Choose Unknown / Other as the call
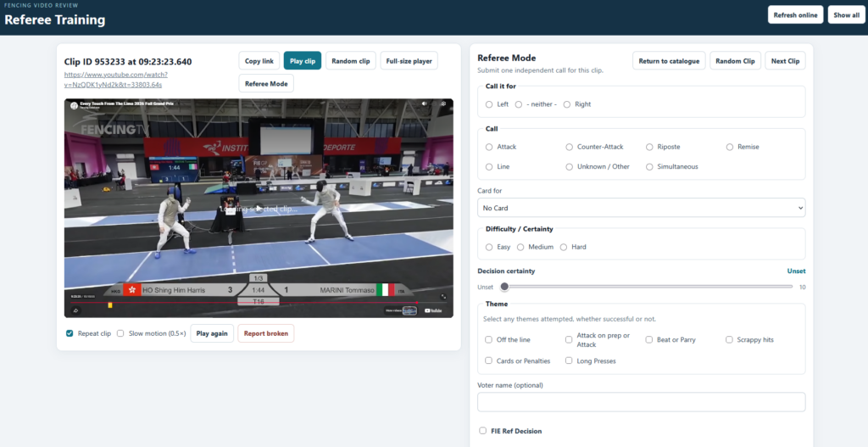 pyautogui.click(x=569, y=167)
